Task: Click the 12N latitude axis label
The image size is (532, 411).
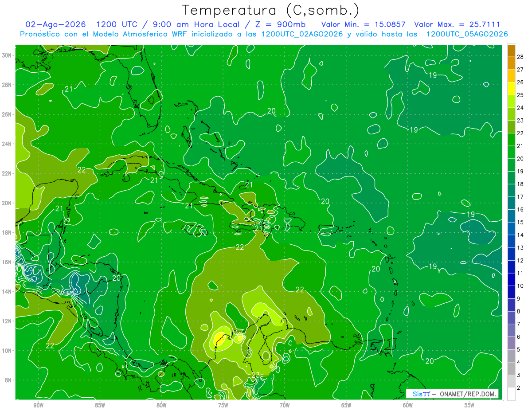Action: click(x=7, y=321)
